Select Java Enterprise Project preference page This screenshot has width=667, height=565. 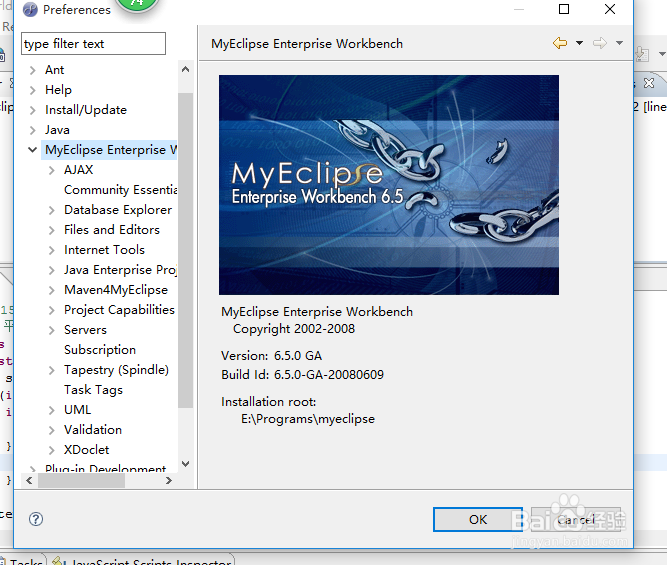[x=120, y=270]
